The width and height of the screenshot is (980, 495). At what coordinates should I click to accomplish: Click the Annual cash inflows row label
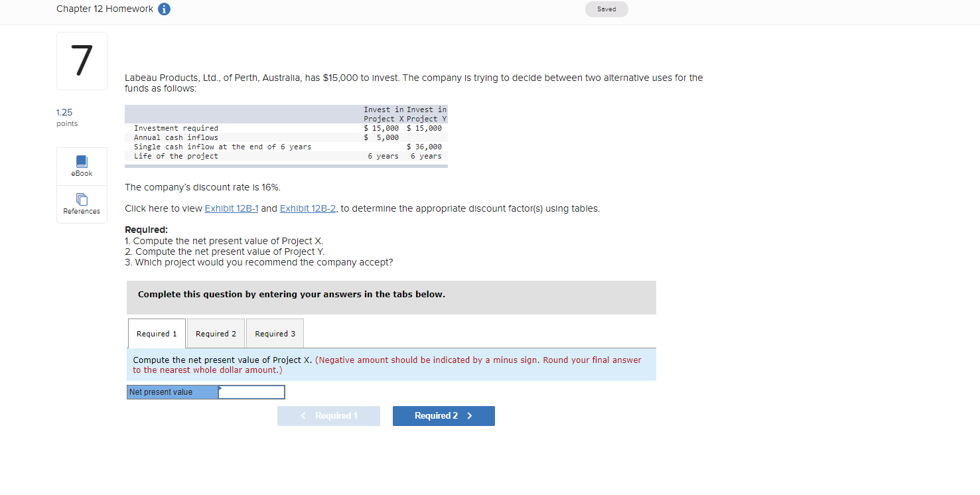pos(176,137)
